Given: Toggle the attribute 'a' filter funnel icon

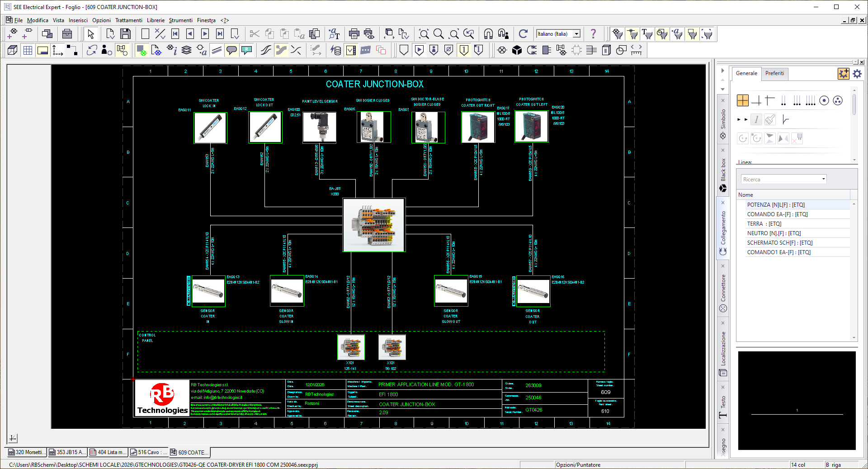Looking at the screenshot, I should [677, 34].
